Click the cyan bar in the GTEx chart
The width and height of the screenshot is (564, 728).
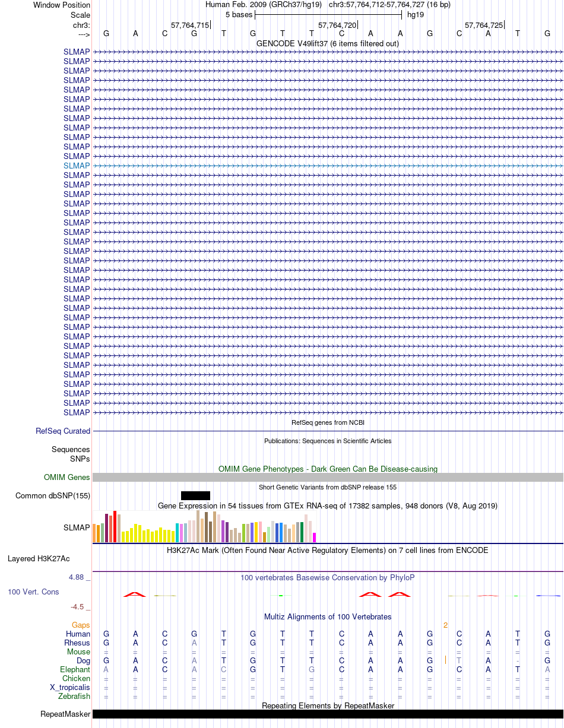coord(178,533)
